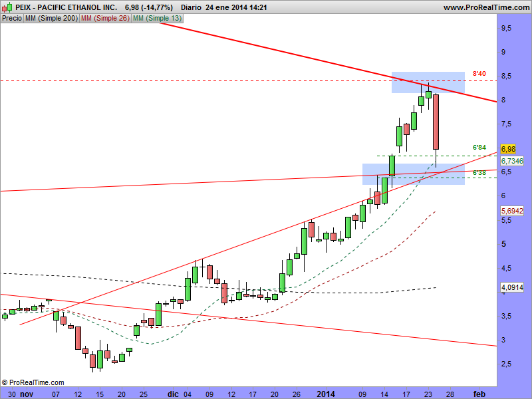Click the feb month label on time axis

click(x=479, y=394)
